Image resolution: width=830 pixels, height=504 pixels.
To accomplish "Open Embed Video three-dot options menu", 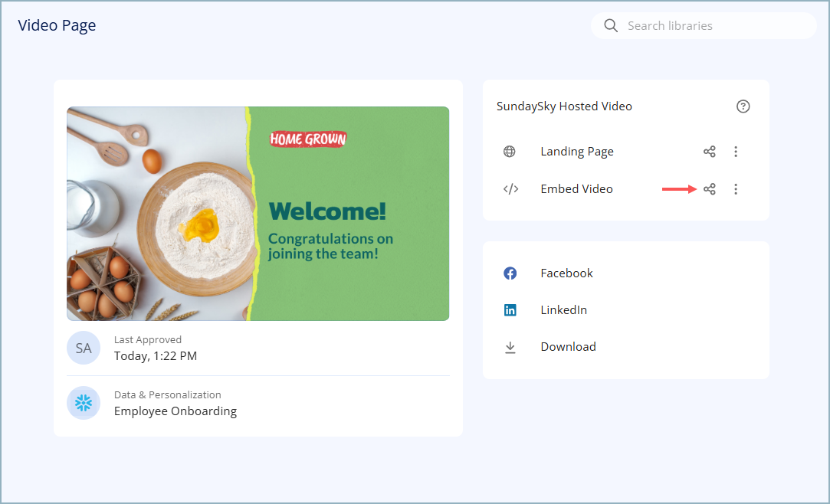I will (x=736, y=189).
